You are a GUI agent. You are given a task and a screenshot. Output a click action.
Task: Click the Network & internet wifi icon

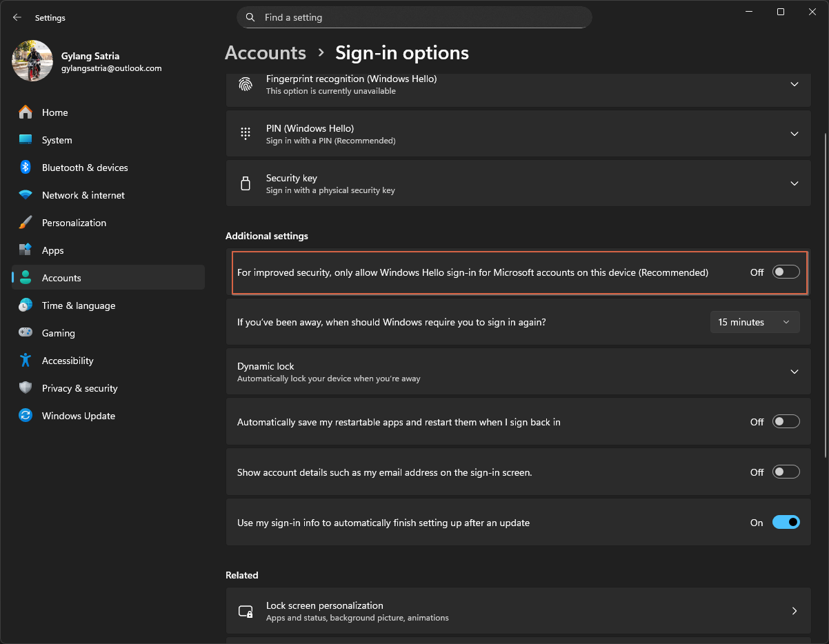pyautogui.click(x=26, y=195)
